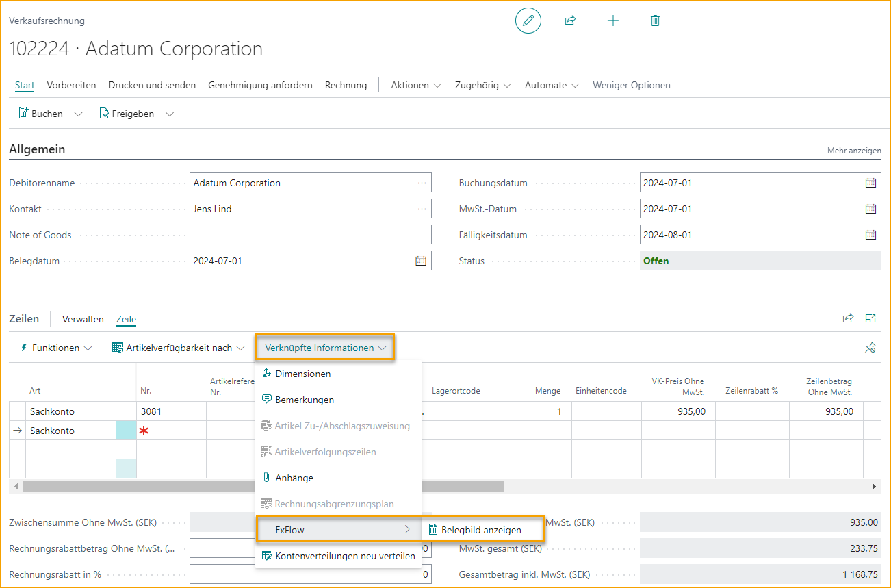
Task: Collapse the Verknüpfte Informationen menu
Action: 326,348
